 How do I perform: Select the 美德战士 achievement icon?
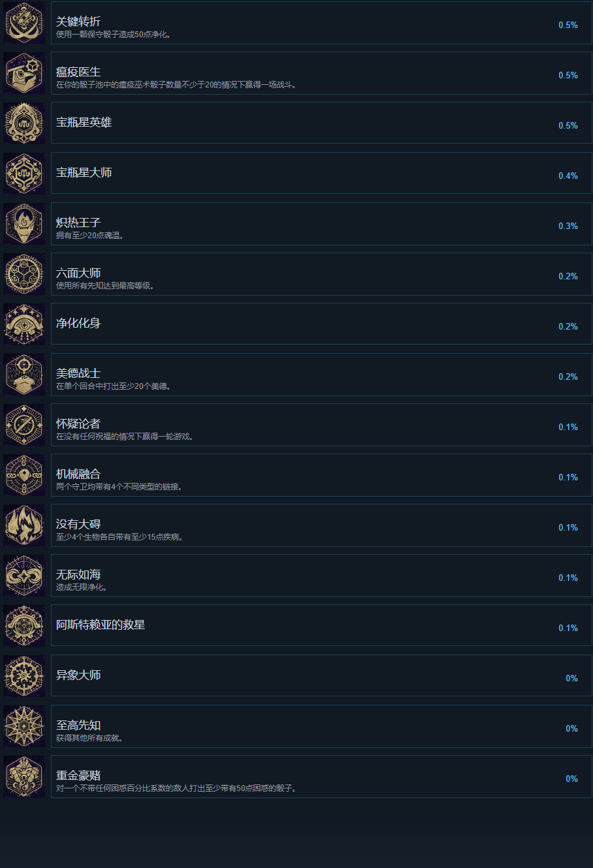(x=25, y=375)
